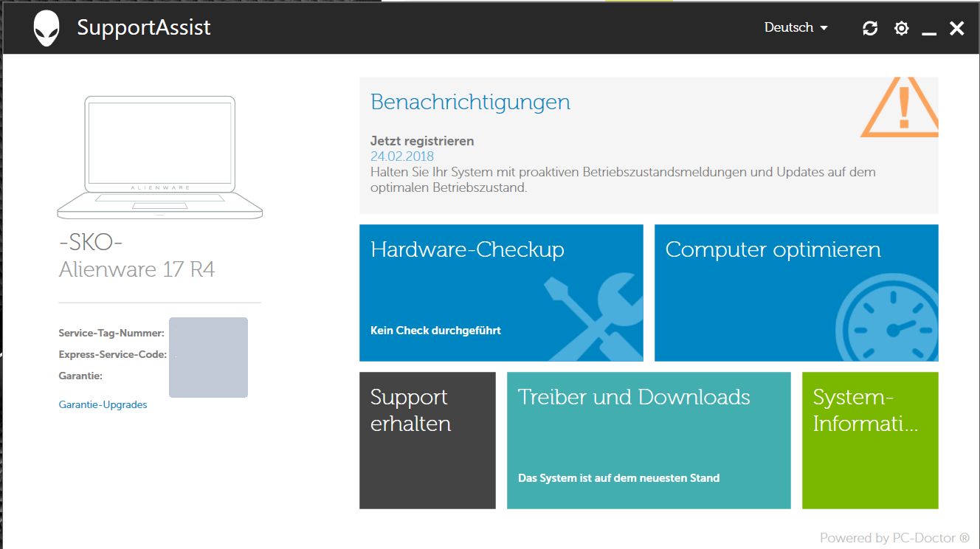
Task: Click the 'Das System ist auf dem neuesten Stand' text
Action: coord(618,478)
